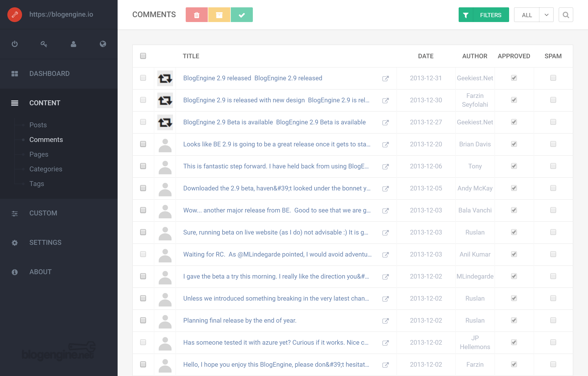Click avatar of Brian Davis comment
The width and height of the screenshot is (588, 376).
pyautogui.click(x=165, y=145)
